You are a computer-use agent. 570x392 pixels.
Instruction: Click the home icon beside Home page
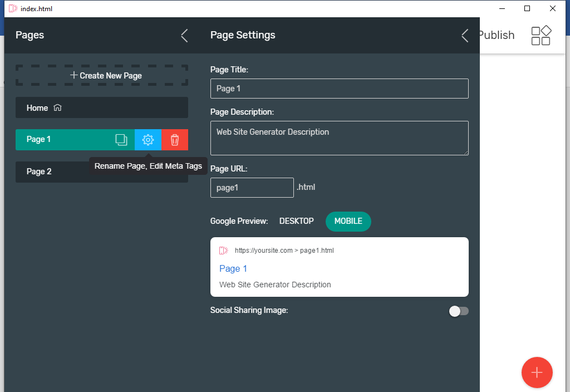coord(57,108)
